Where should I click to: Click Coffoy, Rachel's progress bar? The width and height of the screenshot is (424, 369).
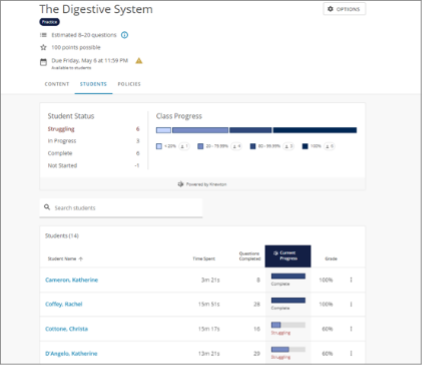tap(288, 300)
